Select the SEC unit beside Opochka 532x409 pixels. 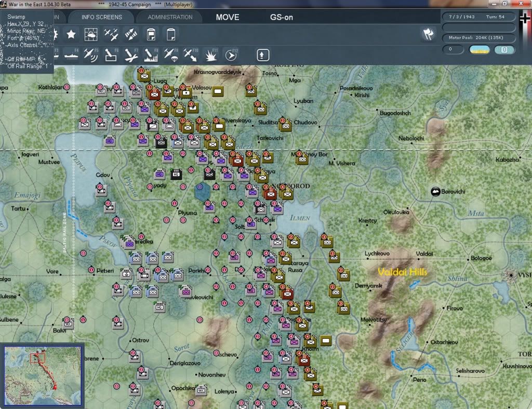click(201, 390)
